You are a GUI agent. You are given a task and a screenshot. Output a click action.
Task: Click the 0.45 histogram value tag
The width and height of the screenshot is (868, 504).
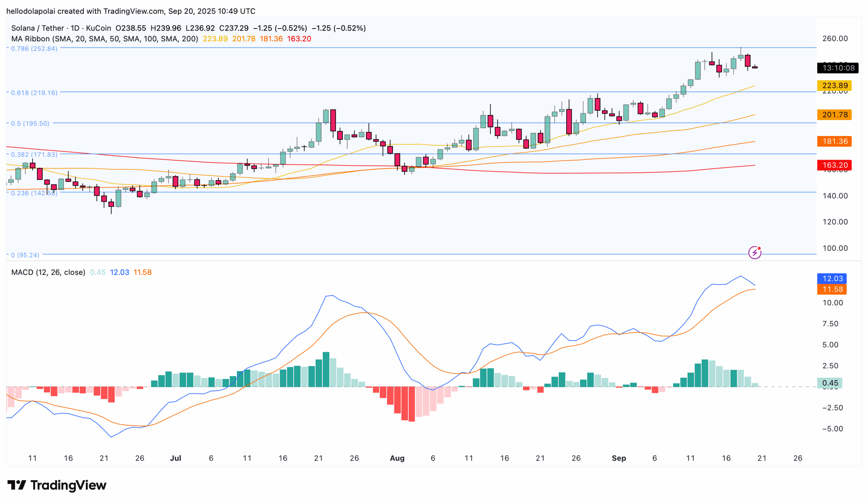coord(829,383)
